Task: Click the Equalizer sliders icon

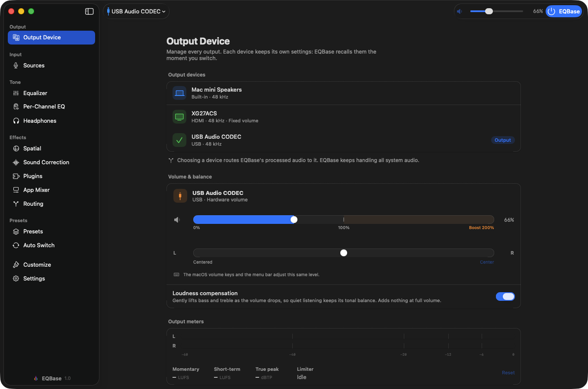Action: coord(16,93)
